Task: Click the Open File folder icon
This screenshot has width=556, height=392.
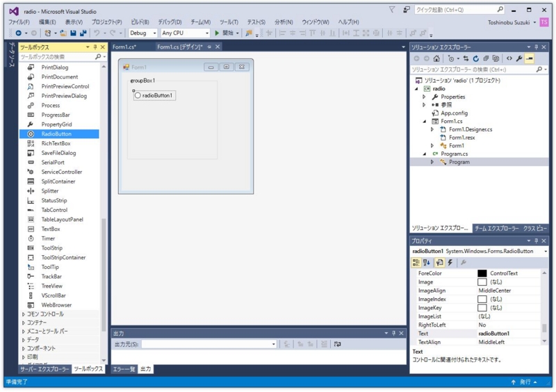Action: 63,33
